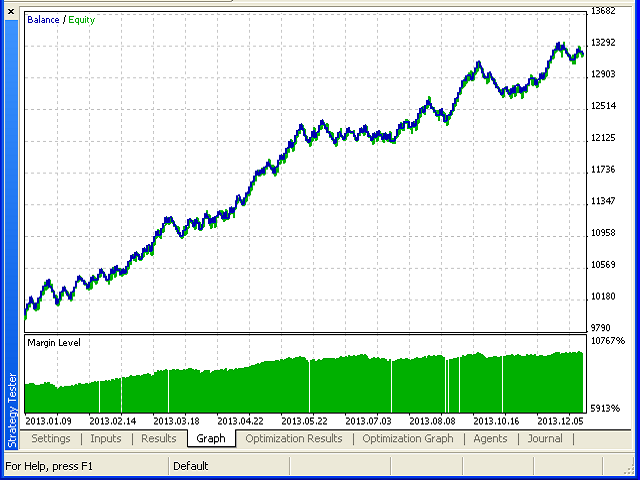Switch to the Optimization Graph tab

coord(408,438)
